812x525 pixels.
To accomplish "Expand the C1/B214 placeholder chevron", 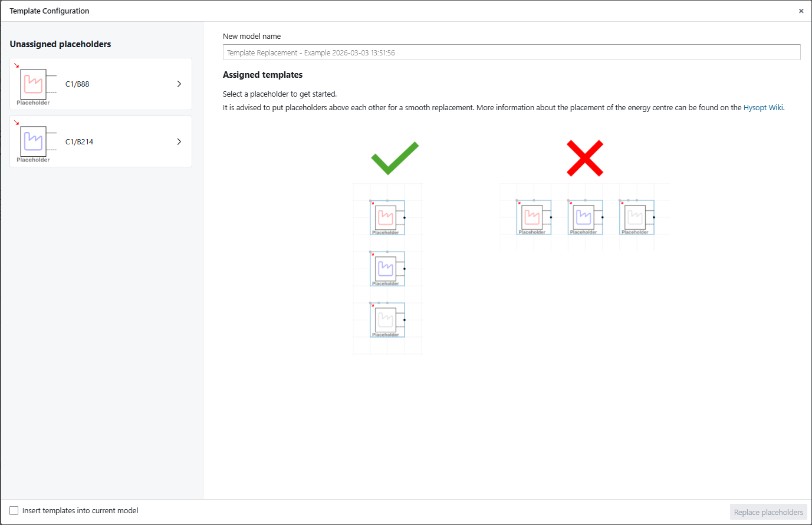I will click(179, 142).
